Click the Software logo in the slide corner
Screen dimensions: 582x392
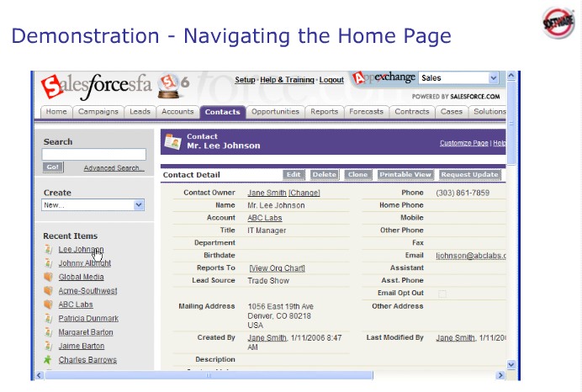tap(558, 23)
